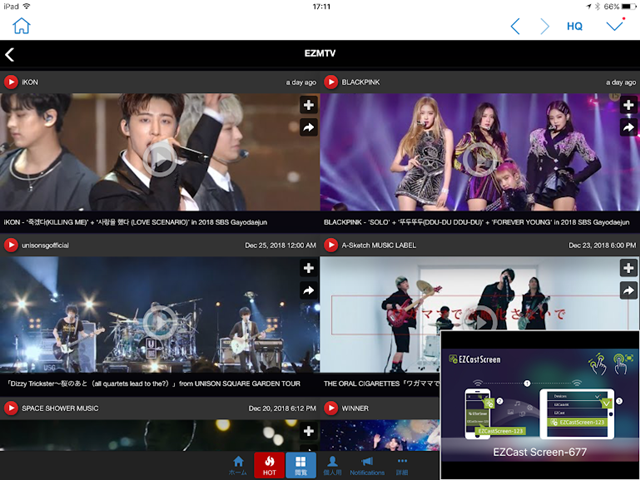Go back with the blue left arrow
The width and height of the screenshot is (640, 480).
click(x=515, y=27)
